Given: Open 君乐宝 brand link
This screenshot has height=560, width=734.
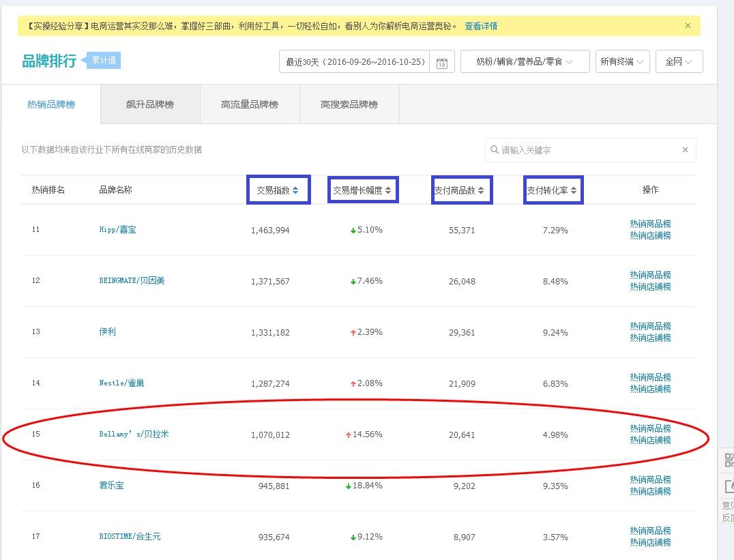Looking at the screenshot, I should (111, 485).
